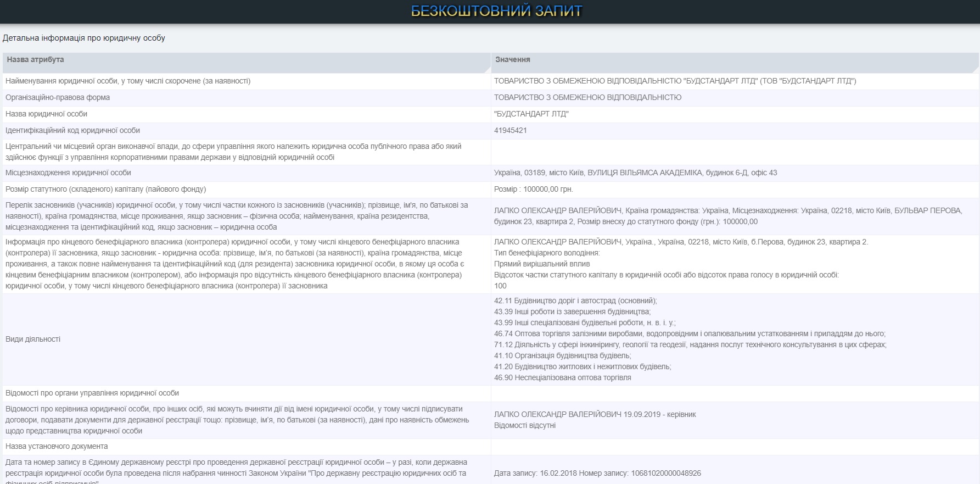Click the company address on Вільямса Академіка street
Screen dimensions: 980x484
[635, 173]
